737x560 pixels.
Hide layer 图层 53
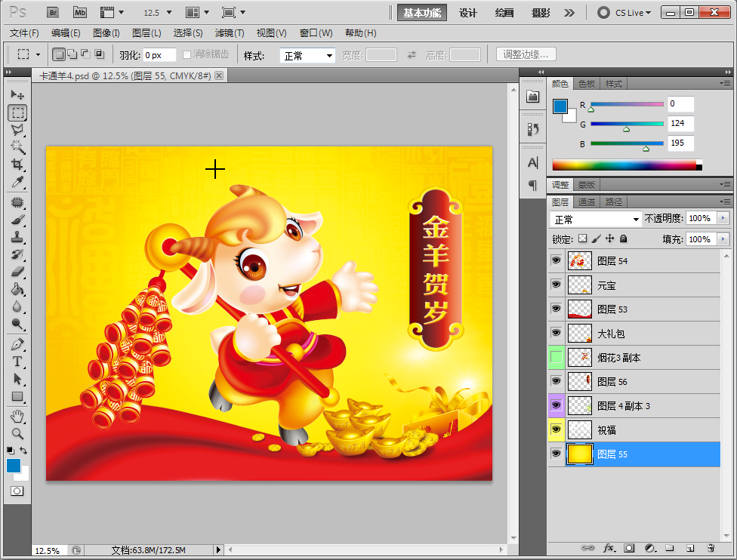(557, 309)
